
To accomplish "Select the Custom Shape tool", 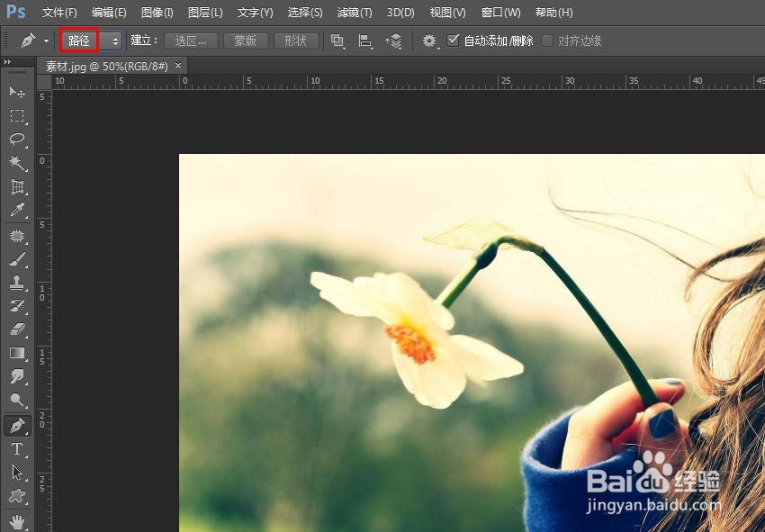I will pos(17,496).
